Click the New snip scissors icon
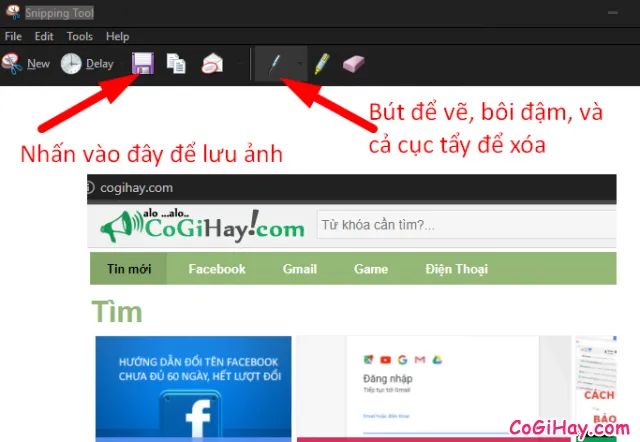Image resolution: width=640 pixels, height=442 pixels. pyautogui.click(x=12, y=64)
